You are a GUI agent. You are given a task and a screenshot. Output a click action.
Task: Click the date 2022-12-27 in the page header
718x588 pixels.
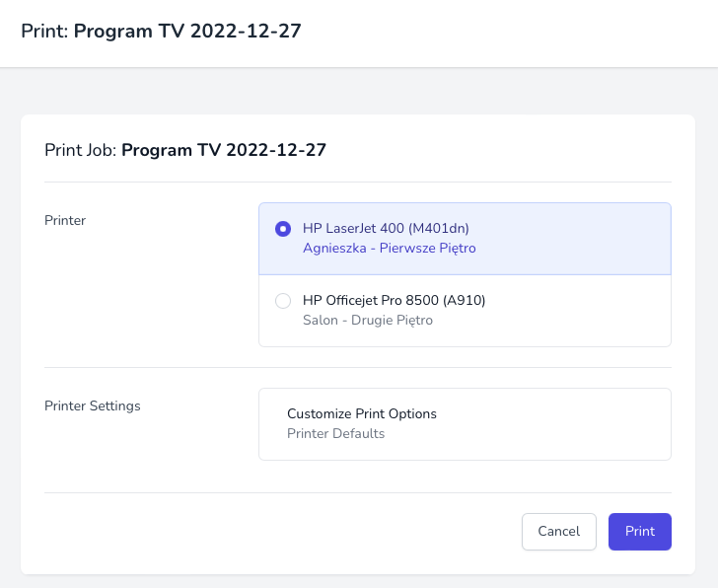tap(246, 32)
